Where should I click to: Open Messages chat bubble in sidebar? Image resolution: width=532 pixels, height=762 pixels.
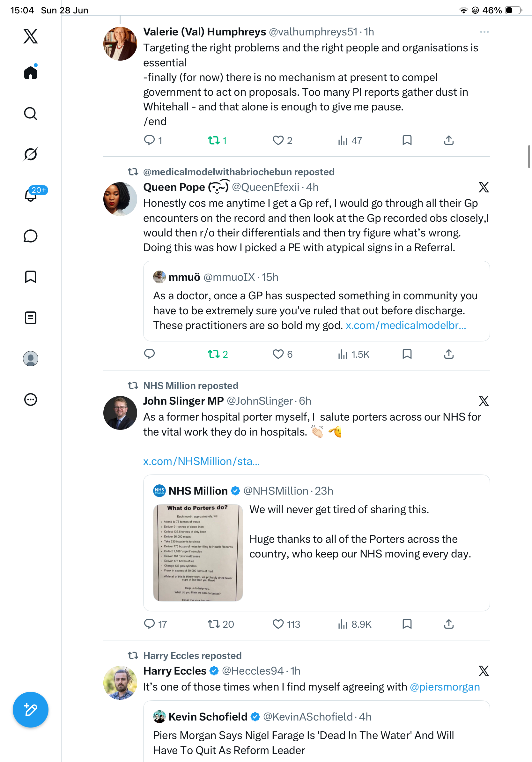click(31, 236)
